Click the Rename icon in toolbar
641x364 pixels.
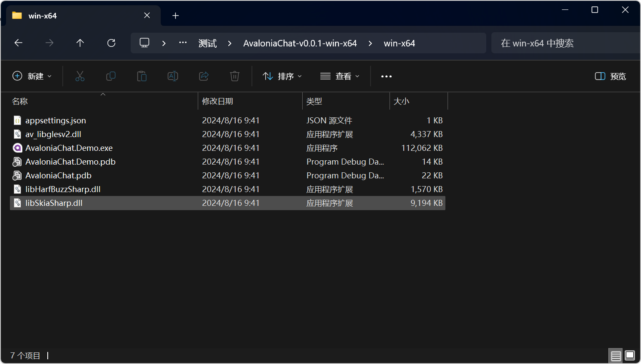point(173,76)
